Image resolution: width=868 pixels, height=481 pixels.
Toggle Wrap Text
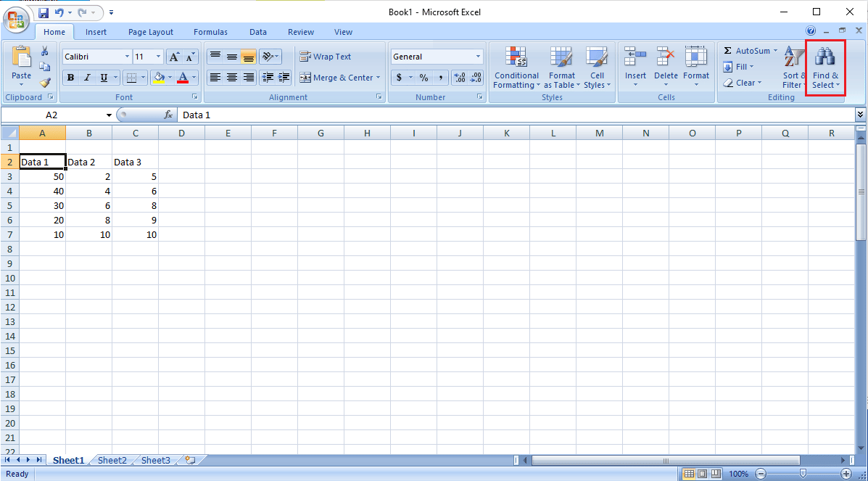[x=326, y=57]
